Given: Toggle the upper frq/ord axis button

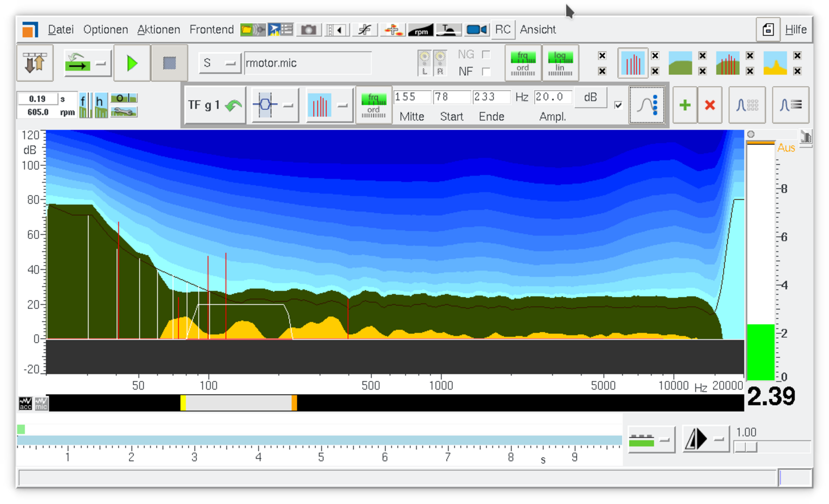Looking at the screenshot, I should 523,63.
